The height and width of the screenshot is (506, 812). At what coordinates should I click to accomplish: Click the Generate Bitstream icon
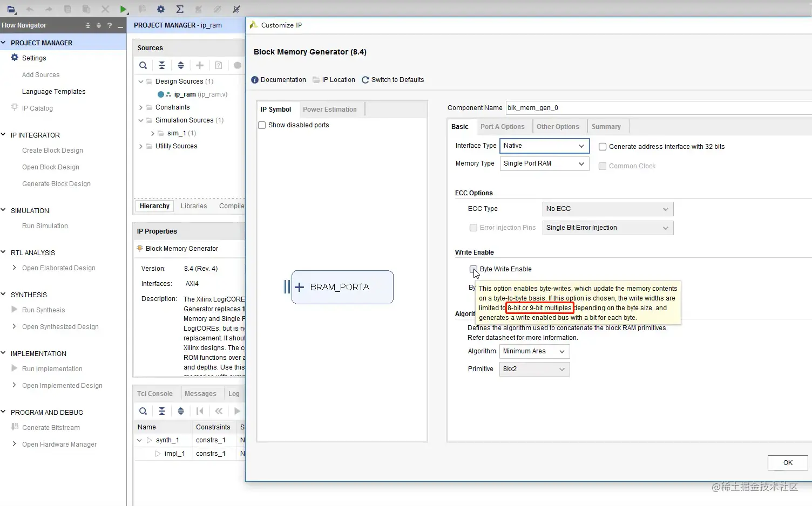pos(15,427)
